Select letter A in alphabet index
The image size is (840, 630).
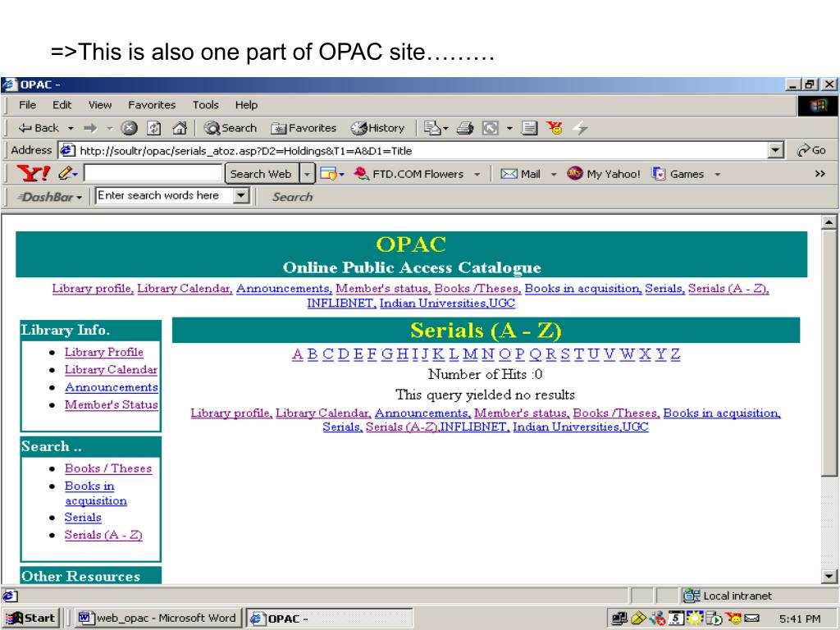[x=298, y=354]
